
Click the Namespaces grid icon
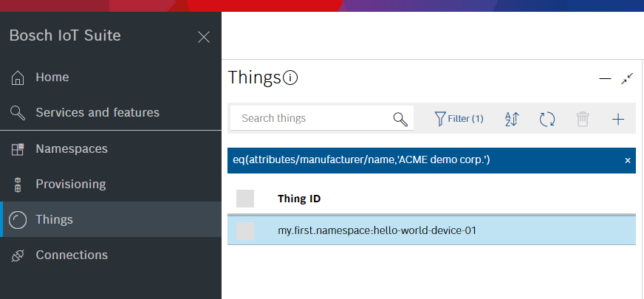tap(18, 149)
